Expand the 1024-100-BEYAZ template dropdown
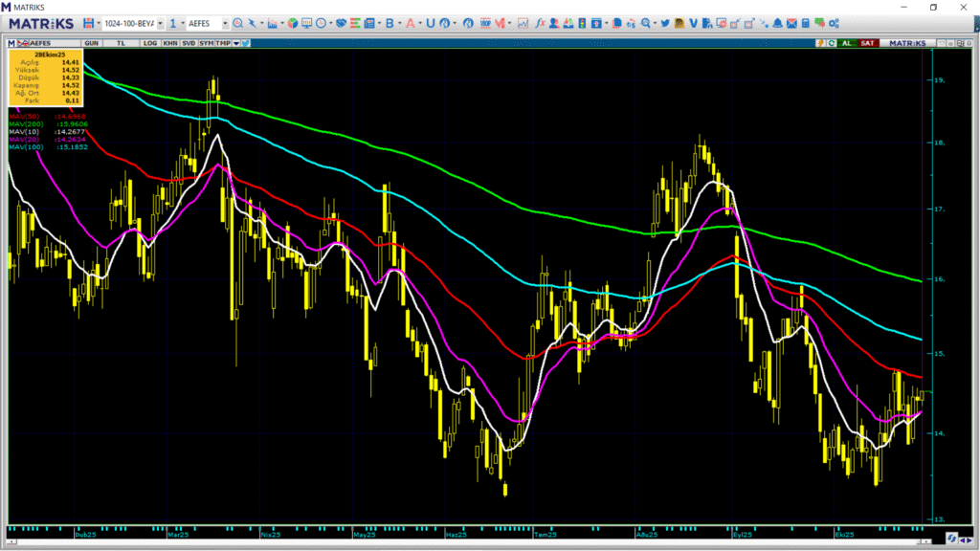This screenshot has width=980, height=551. pos(159,22)
